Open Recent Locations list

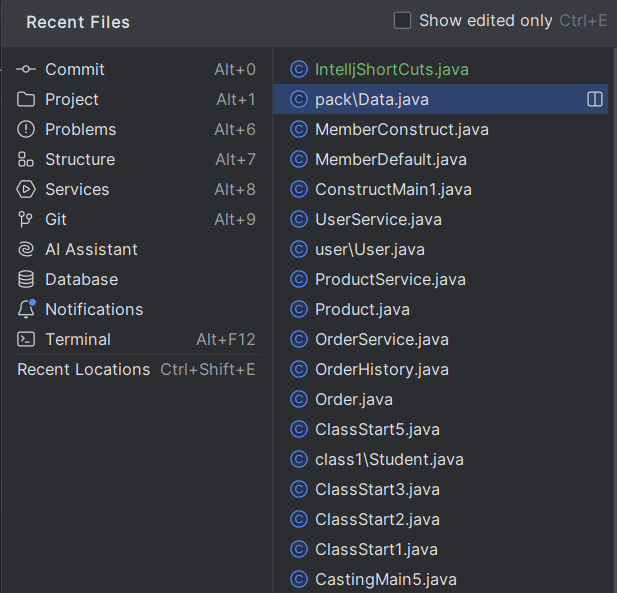[x=136, y=369]
